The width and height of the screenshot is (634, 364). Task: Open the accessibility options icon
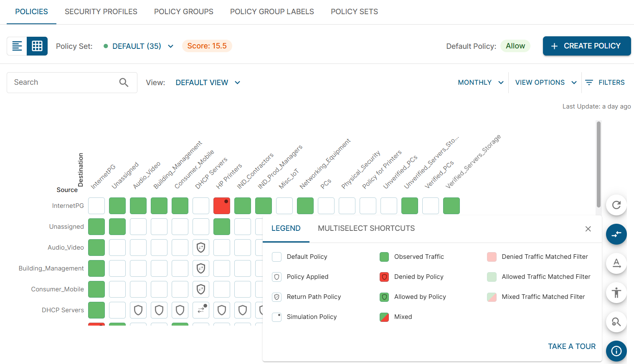tap(616, 293)
